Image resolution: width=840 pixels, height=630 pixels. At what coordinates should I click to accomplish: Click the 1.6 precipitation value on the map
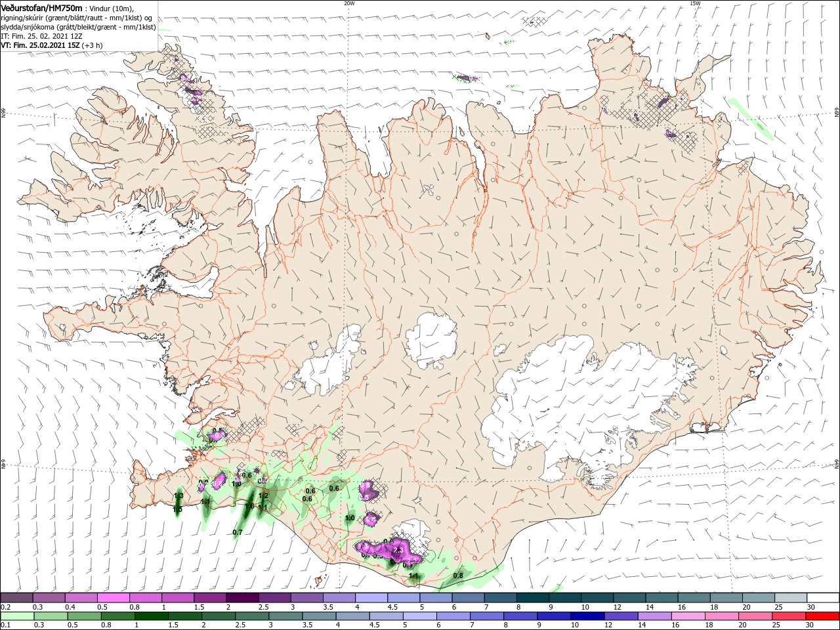pyautogui.click(x=249, y=507)
